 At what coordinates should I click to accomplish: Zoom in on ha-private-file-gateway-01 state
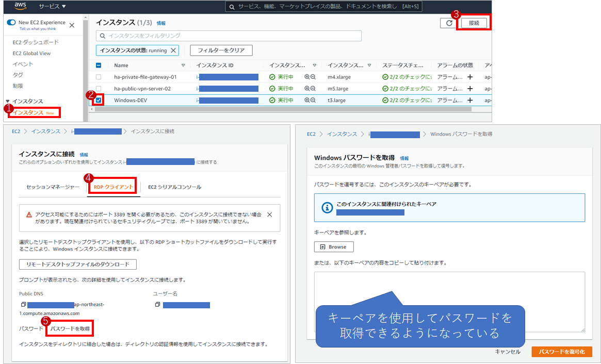click(x=307, y=77)
